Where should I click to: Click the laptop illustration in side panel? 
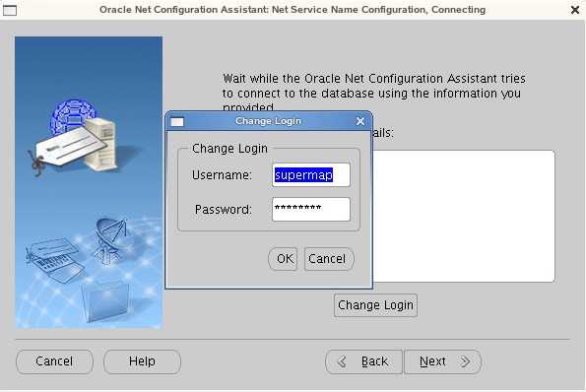click(x=55, y=259)
